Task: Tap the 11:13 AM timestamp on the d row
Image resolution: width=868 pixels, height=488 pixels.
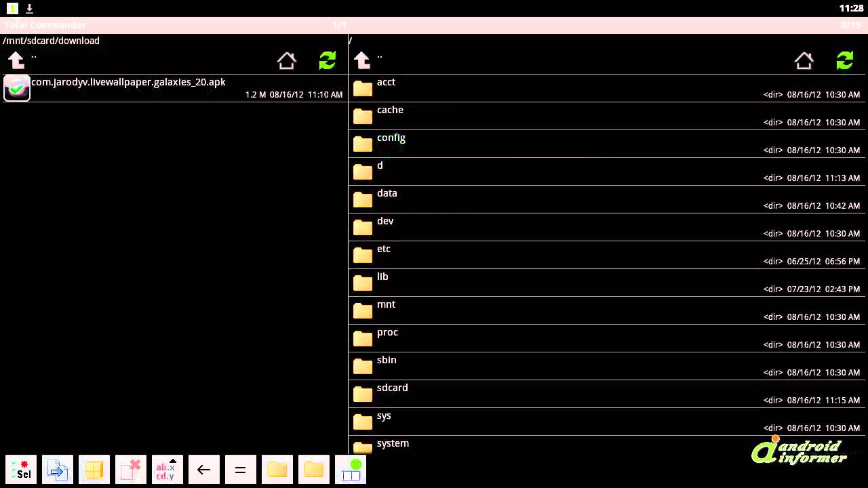Action: (x=843, y=178)
